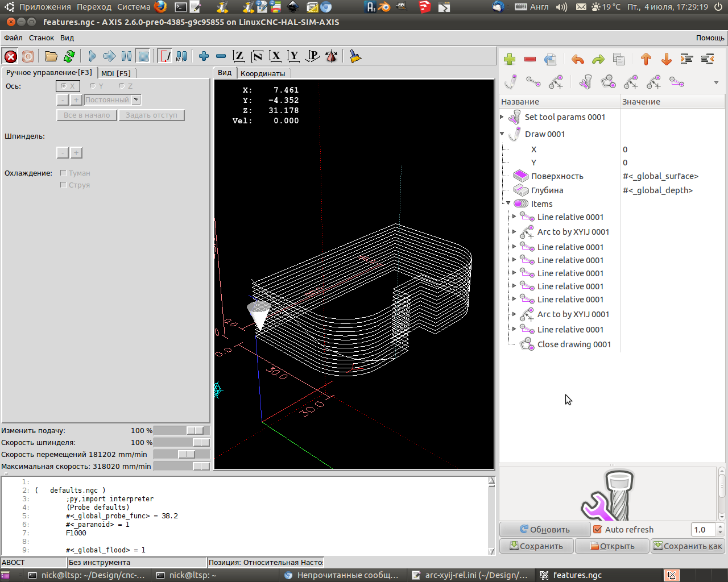Click the orange undo arrow in the features panel
Screen dimensions: 728x582
[x=577, y=60]
